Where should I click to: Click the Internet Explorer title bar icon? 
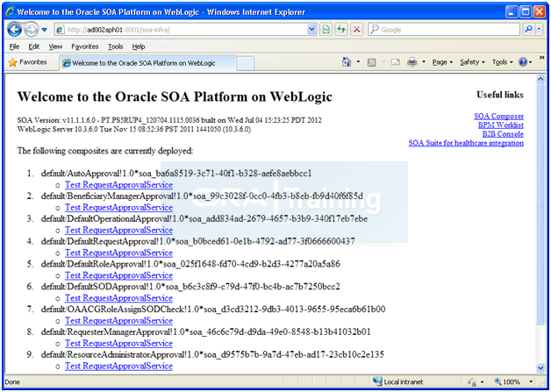point(10,11)
